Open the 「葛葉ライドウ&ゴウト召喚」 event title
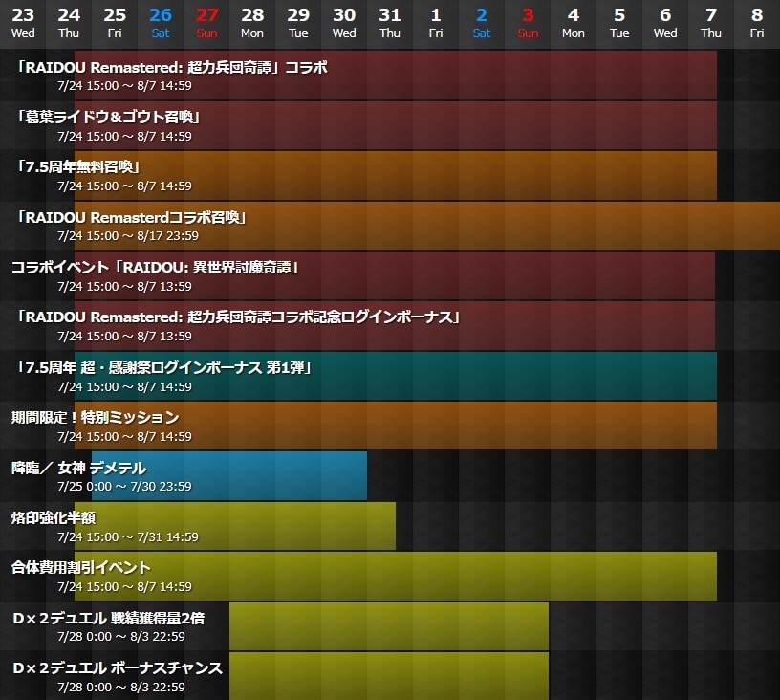The height and width of the screenshot is (700, 780). (108, 117)
